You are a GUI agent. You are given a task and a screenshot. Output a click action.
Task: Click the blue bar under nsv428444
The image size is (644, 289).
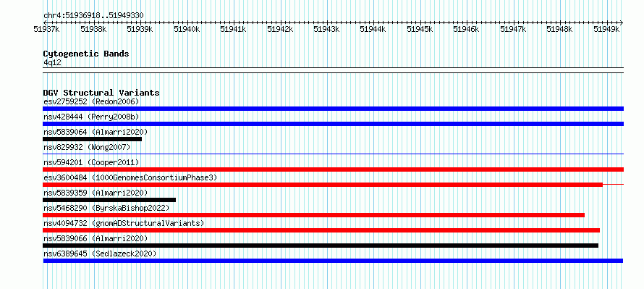(333, 124)
